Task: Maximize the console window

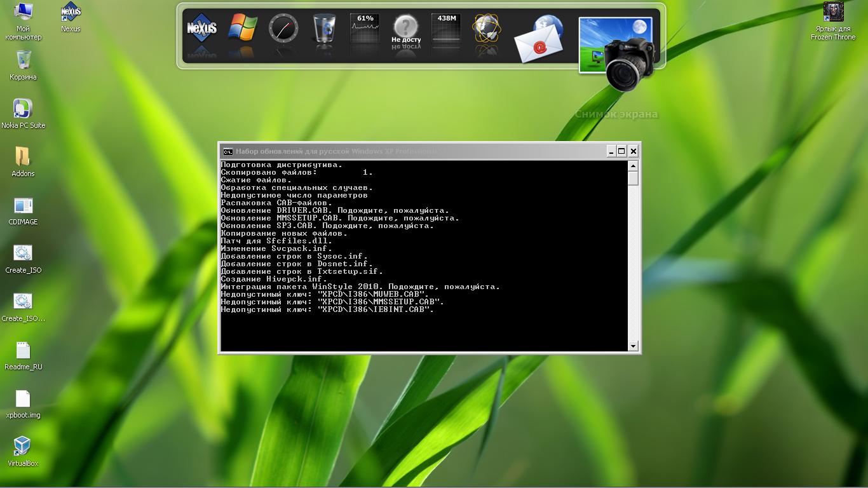Action: click(621, 151)
